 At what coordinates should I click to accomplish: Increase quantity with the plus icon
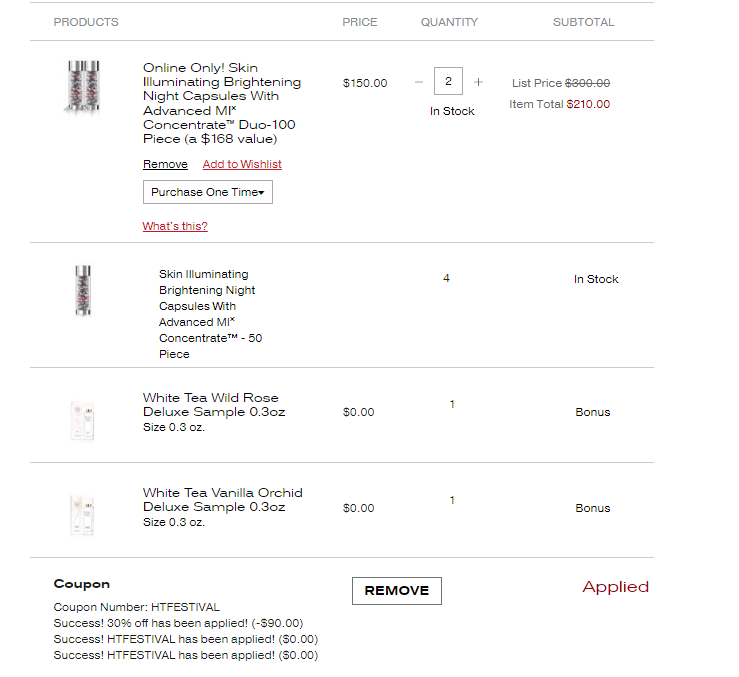click(478, 82)
